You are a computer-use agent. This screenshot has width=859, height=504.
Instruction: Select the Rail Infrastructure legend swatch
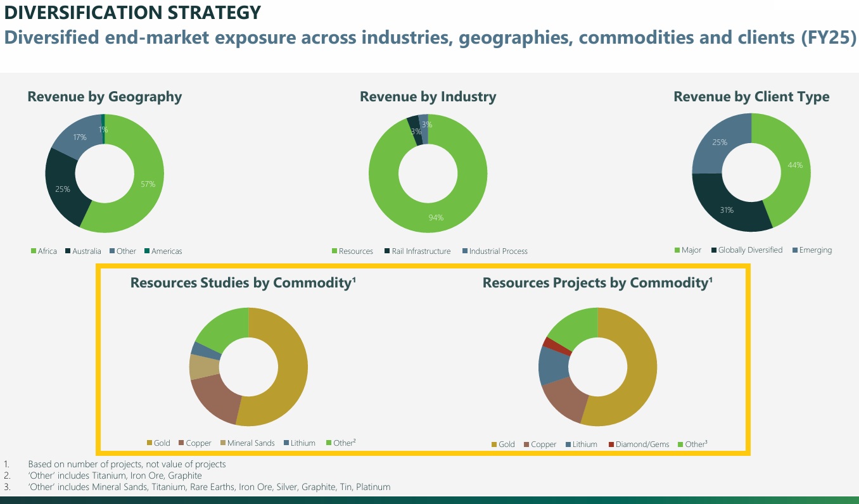tap(387, 251)
